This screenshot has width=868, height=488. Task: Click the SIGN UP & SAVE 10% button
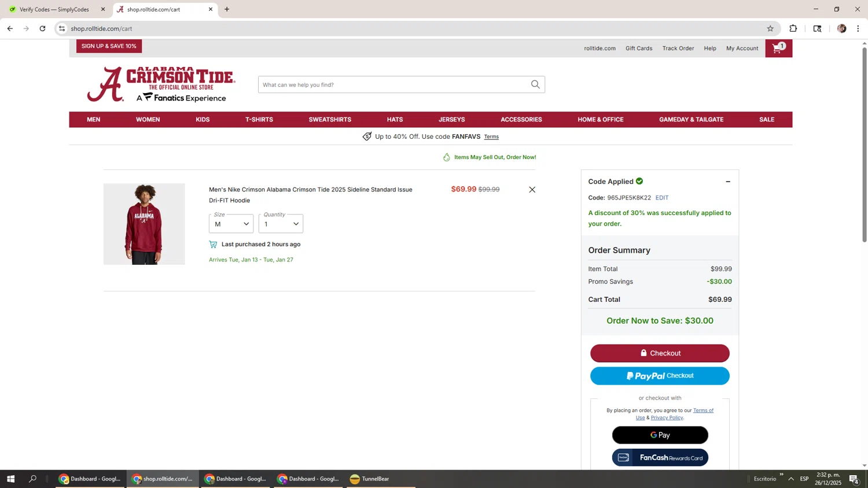pyautogui.click(x=109, y=46)
